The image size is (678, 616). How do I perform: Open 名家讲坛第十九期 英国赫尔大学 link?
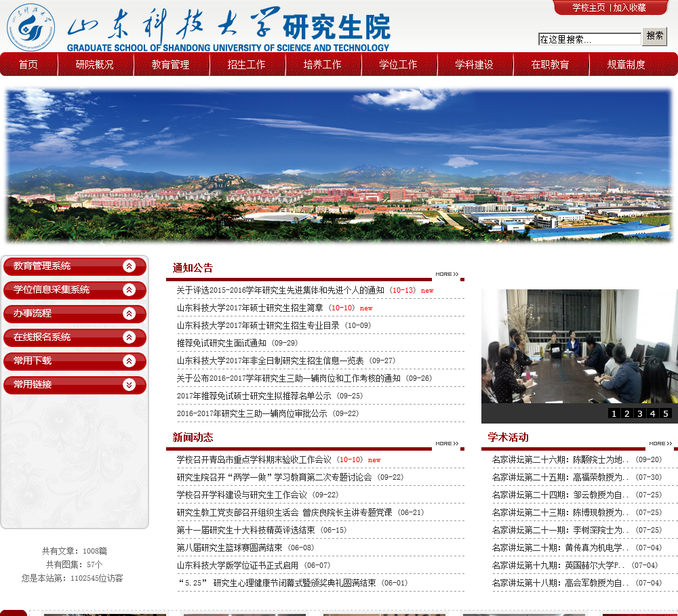pyautogui.click(x=559, y=565)
